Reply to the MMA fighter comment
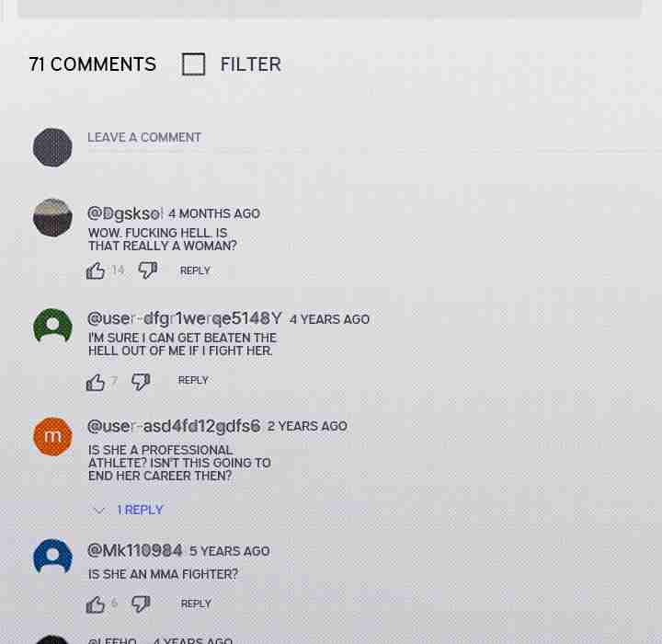 tap(196, 604)
